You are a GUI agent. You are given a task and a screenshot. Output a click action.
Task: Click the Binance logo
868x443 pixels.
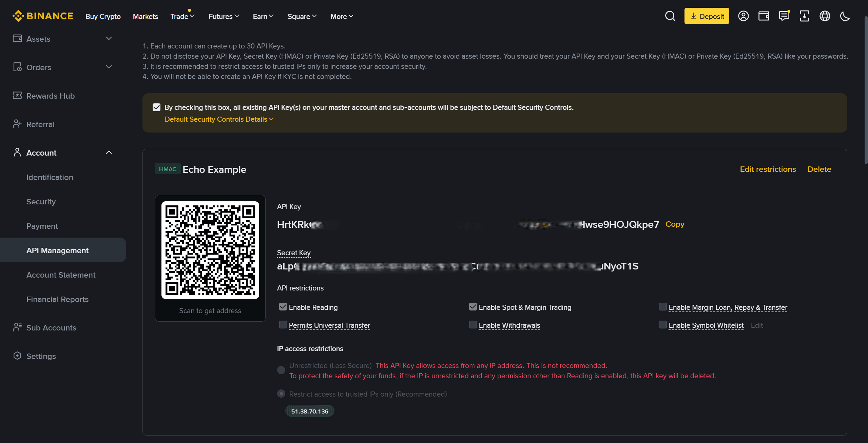point(43,16)
